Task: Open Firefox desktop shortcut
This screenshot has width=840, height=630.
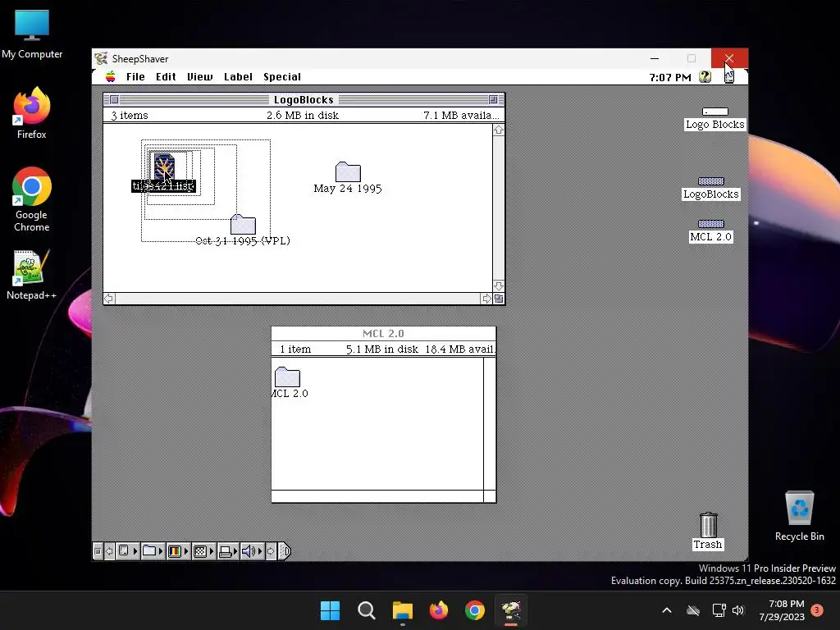Action: pos(32,113)
